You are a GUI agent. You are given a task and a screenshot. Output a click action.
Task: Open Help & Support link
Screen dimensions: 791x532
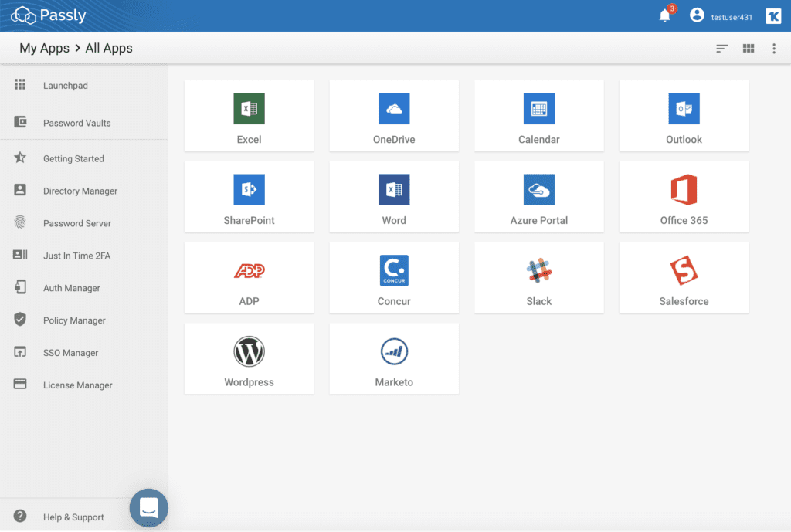(73, 517)
